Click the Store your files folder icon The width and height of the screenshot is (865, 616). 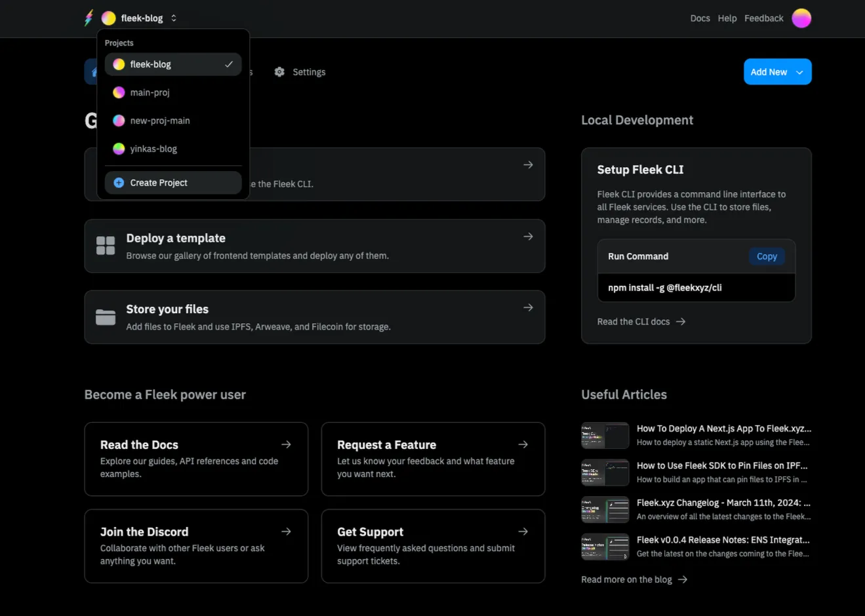click(x=106, y=317)
